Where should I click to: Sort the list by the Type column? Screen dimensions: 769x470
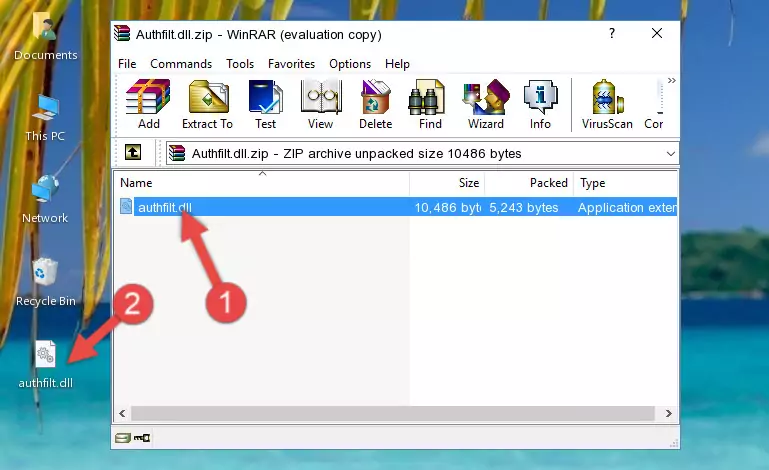coord(626,183)
